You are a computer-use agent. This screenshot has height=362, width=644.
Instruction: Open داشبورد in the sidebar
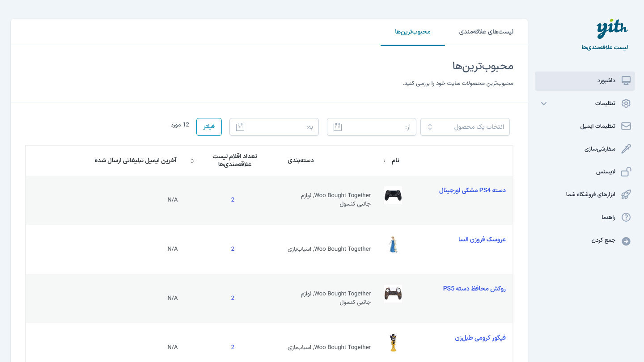[585, 81]
